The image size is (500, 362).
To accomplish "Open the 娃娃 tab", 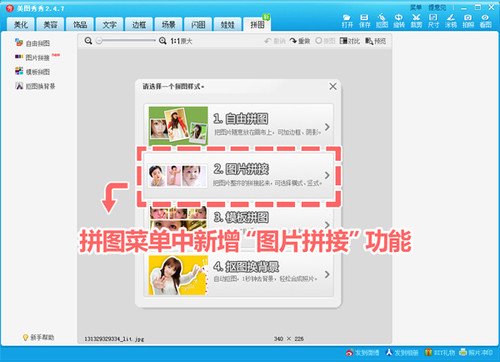I will pyautogui.click(x=227, y=24).
